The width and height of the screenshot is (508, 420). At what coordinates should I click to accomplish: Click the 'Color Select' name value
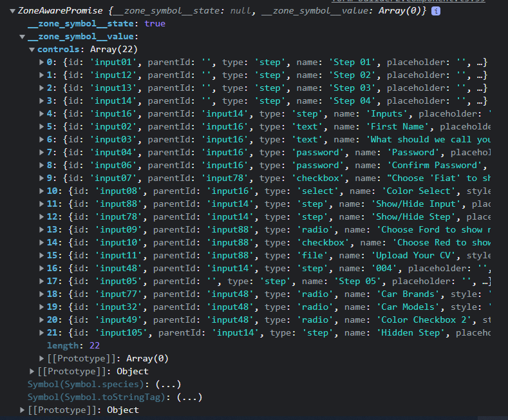[419, 191]
